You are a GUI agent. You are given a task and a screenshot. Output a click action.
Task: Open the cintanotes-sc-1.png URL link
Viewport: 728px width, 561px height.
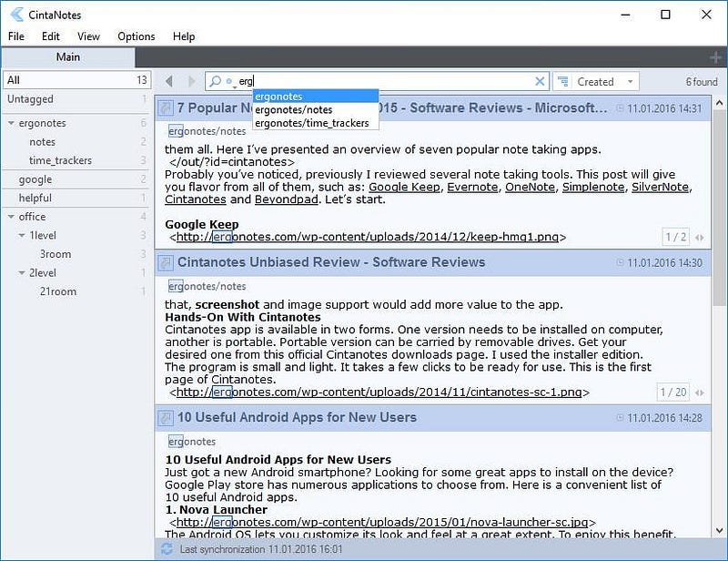379,393
